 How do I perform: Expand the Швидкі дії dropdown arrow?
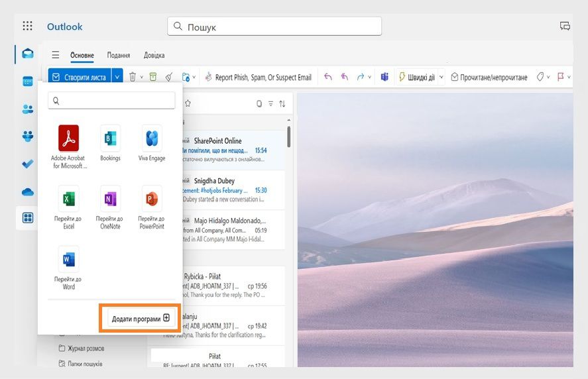click(x=441, y=78)
